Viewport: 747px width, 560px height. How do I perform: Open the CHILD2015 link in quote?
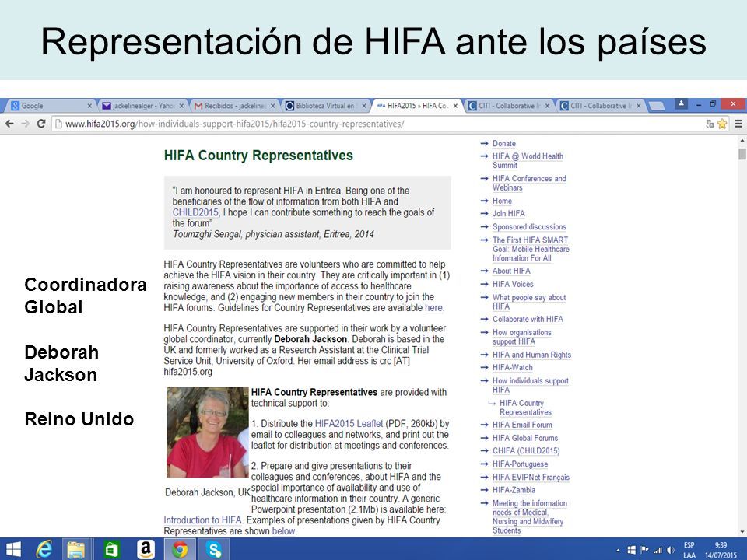[x=196, y=212]
